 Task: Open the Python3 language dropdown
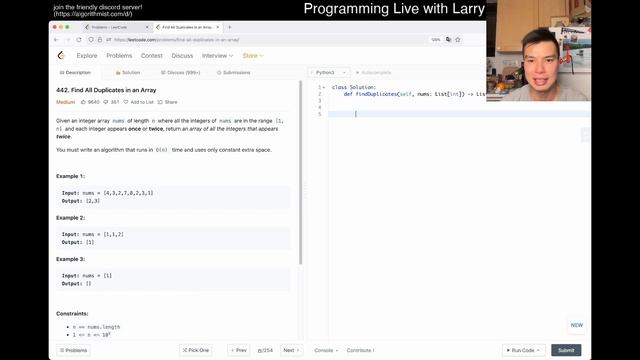[x=329, y=73]
